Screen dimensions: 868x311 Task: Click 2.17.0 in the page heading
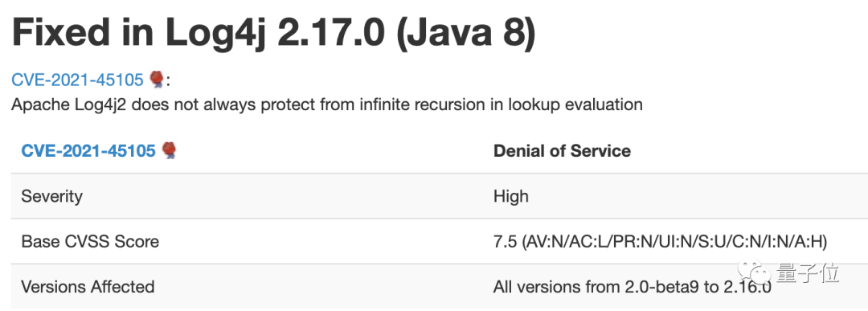point(330,31)
